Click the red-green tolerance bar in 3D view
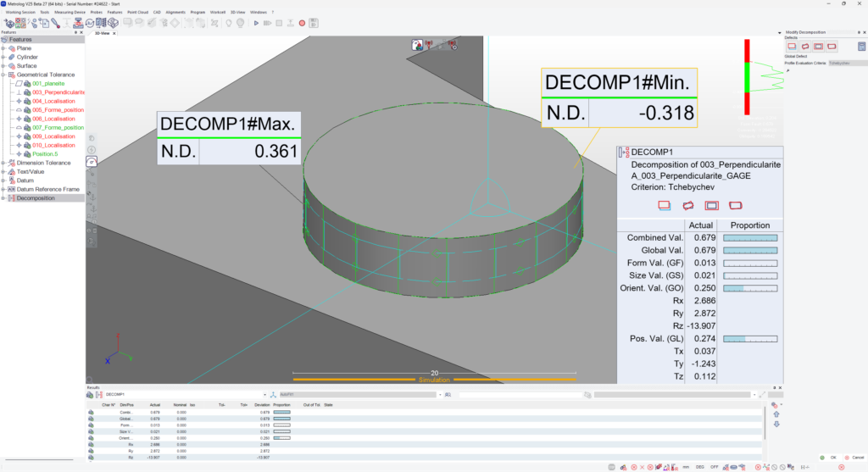Viewport: 868px width, 472px height. coord(747,77)
